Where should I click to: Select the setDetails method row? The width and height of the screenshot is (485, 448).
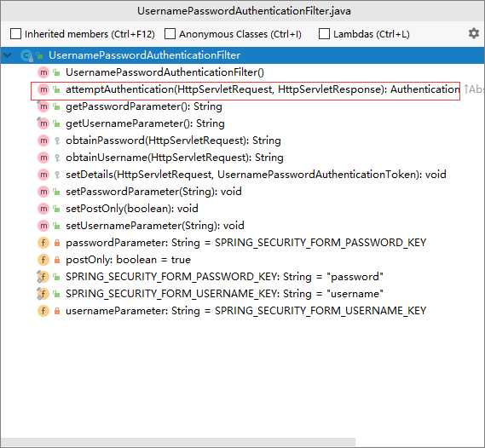point(256,175)
